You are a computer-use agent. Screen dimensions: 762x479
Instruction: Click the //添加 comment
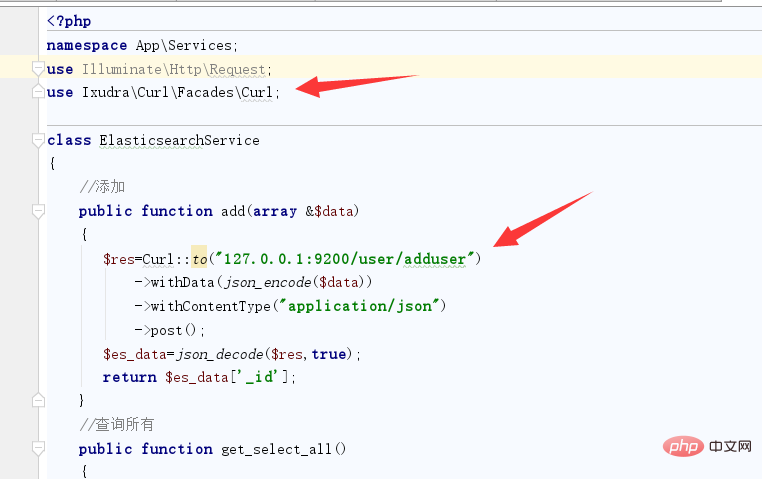(x=102, y=187)
